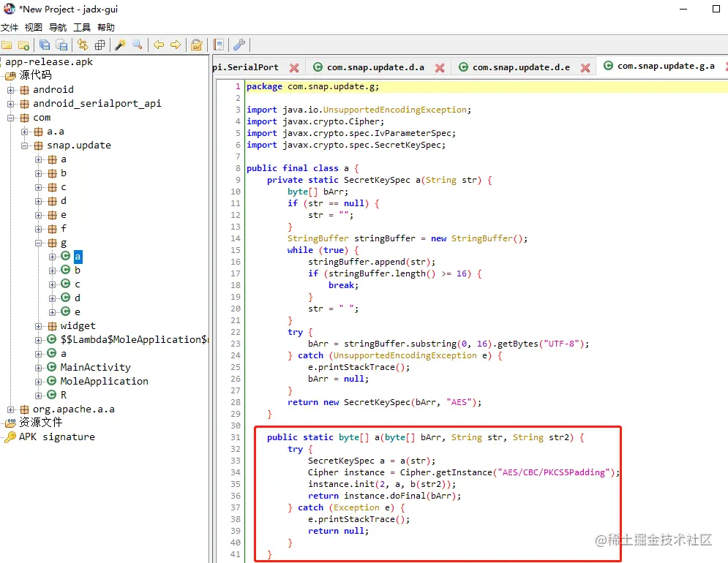Open class b in package g
Viewport: 728px width, 563px height.
pyautogui.click(x=78, y=270)
